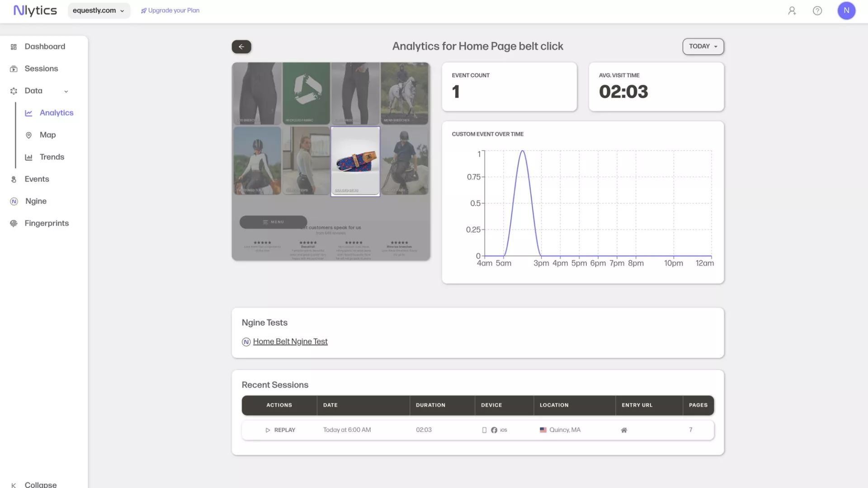The image size is (868, 488).
Task: Click the user profile icon
Action: (792, 11)
